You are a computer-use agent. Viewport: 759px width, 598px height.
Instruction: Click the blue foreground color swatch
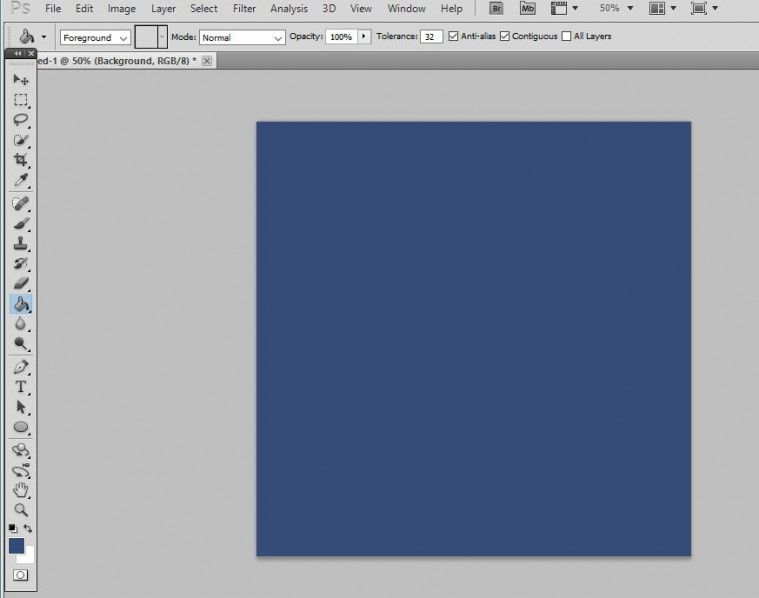point(16,545)
